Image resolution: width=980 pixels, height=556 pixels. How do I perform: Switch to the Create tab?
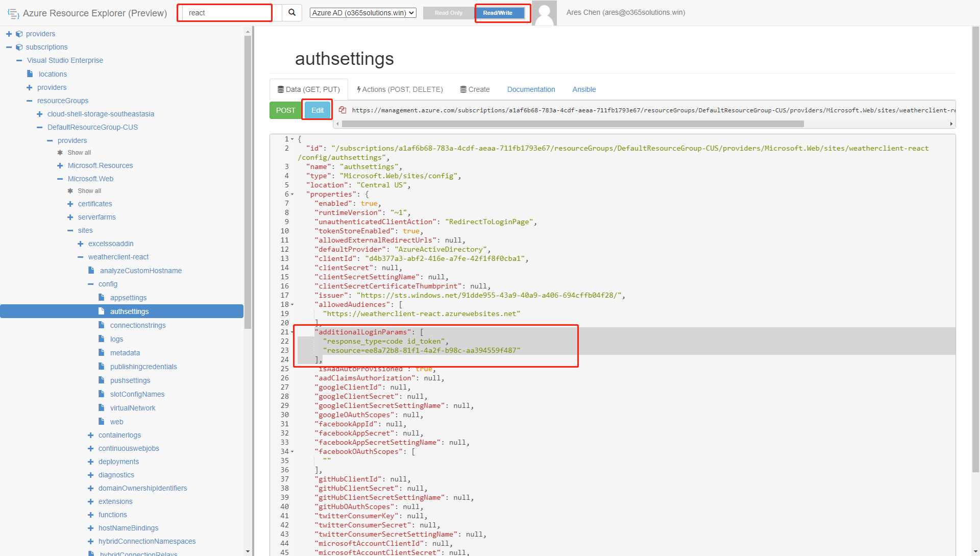click(475, 89)
